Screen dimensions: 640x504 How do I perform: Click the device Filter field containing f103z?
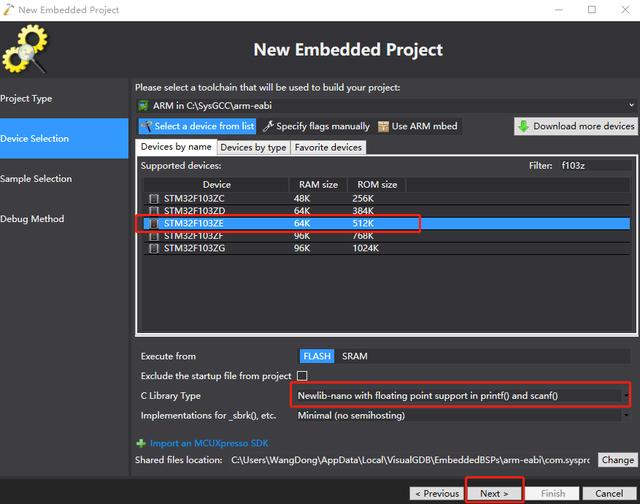point(595,166)
